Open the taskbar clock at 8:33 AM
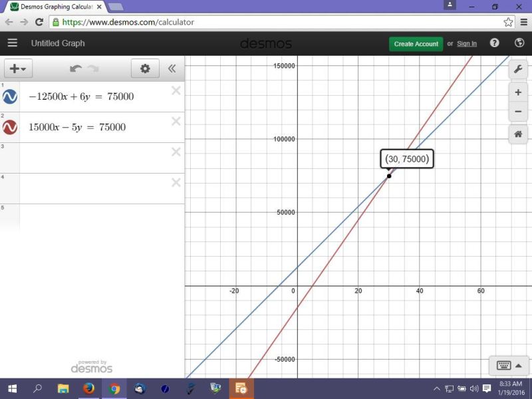This screenshot has width=532, height=399. point(511,388)
